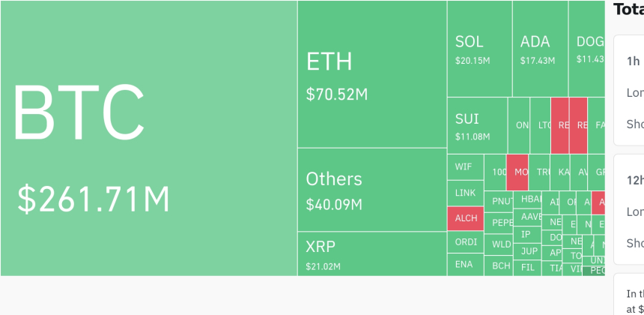Click the AAVE heatmap tile

click(528, 216)
